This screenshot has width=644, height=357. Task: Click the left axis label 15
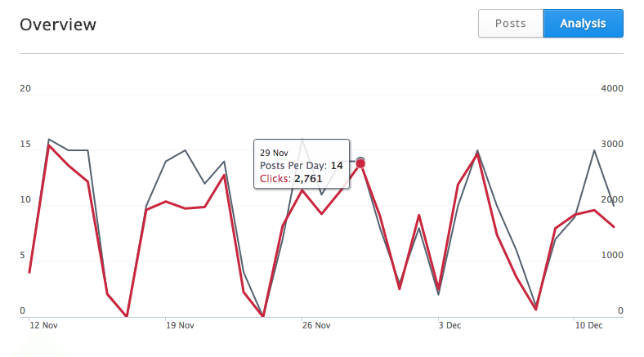[x=25, y=145]
